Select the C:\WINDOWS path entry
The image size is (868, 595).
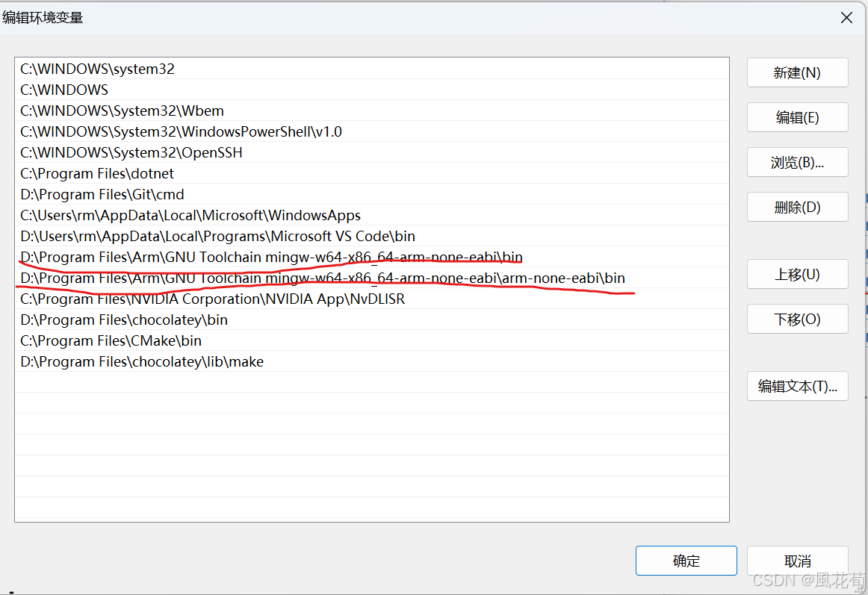pos(64,90)
